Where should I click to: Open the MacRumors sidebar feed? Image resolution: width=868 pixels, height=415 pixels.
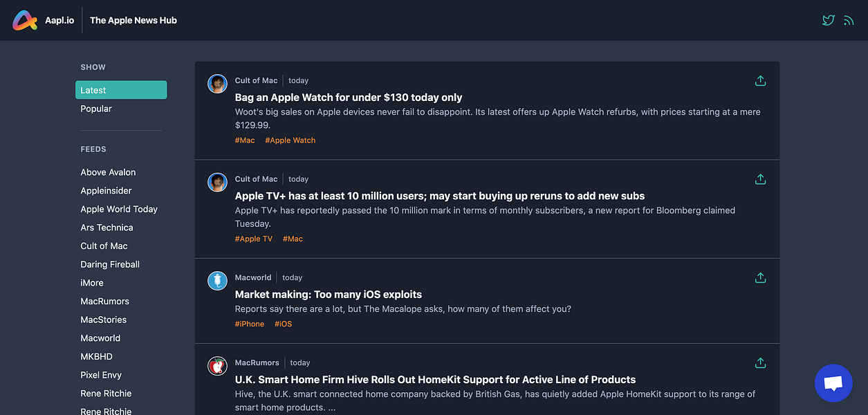[x=104, y=302]
